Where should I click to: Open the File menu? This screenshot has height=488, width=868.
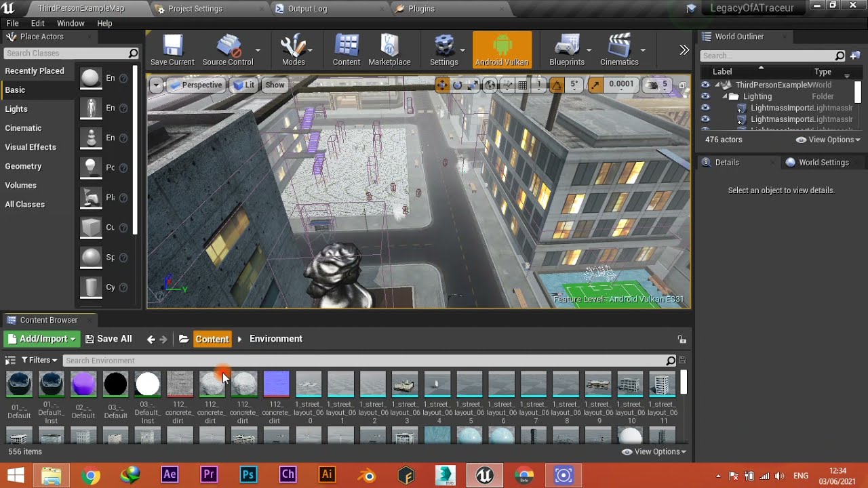click(12, 23)
